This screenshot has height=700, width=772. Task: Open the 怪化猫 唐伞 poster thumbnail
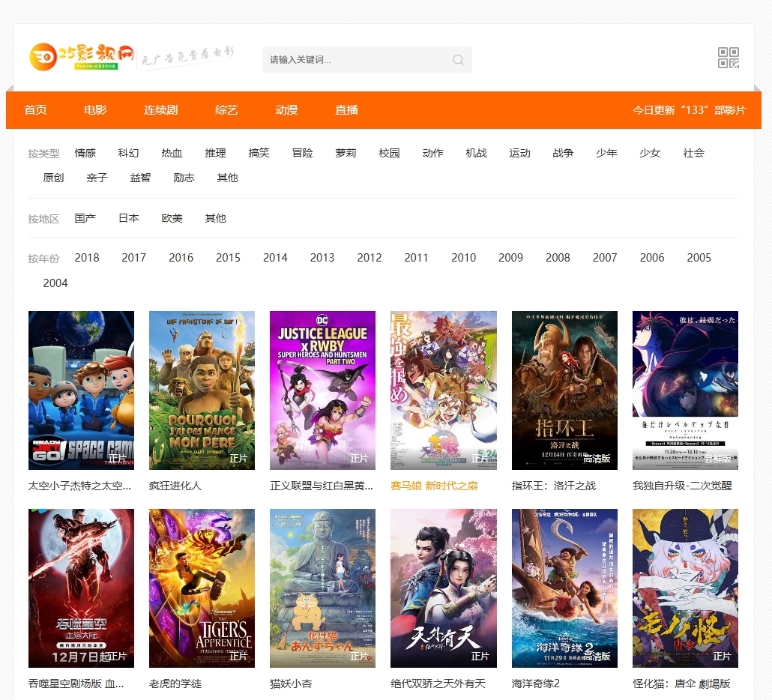tap(685, 588)
